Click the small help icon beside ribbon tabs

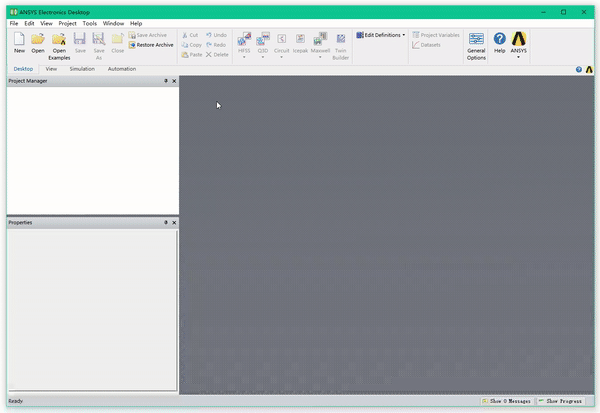(x=579, y=69)
